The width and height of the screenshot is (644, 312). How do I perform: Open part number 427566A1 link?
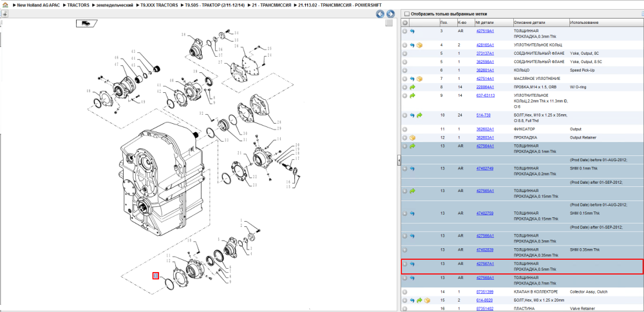click(485, 235)
